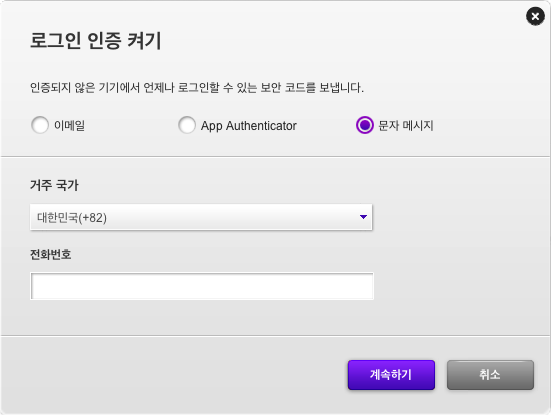Select the 문자 메시지 radio button
Screen dimensions: 551x415
point(364,125)
